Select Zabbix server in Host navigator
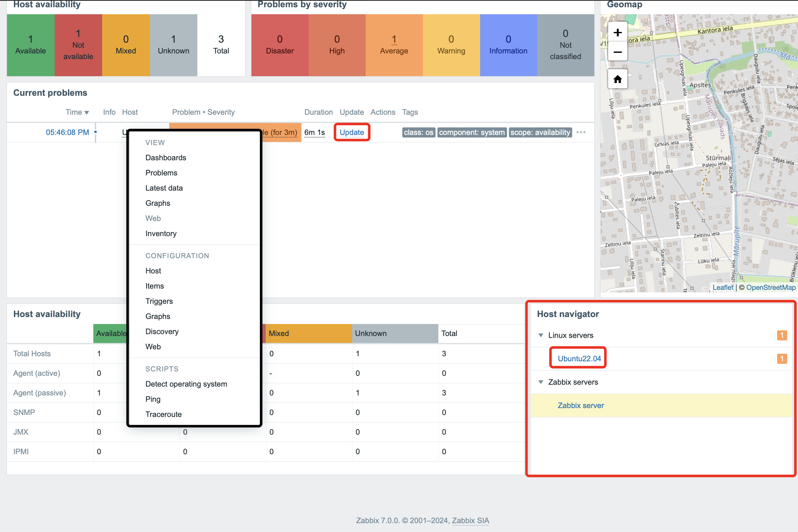This screenshot has width=798, height=532. click(x=580, y=406)
